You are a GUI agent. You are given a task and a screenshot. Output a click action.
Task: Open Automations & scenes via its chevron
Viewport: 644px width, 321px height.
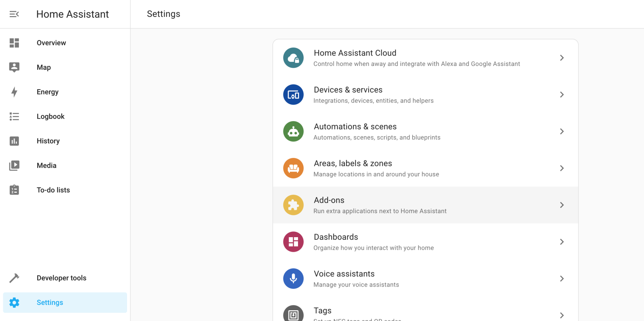click(562, 131)
